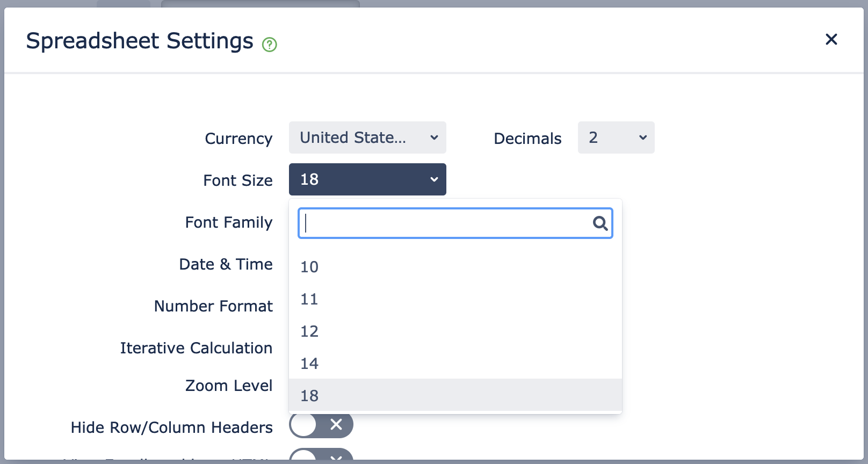
Task: Select highlighted font size 18 option
Action: (x=455, y=395)
